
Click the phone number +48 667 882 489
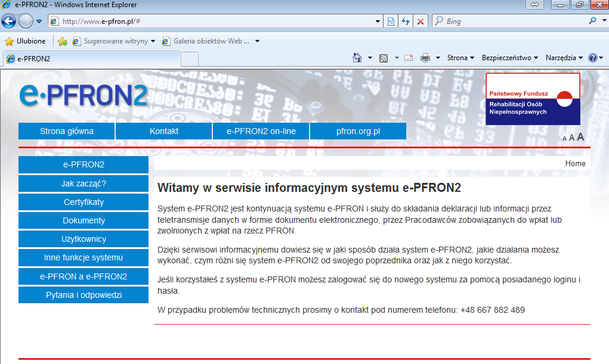click(493, 310)
